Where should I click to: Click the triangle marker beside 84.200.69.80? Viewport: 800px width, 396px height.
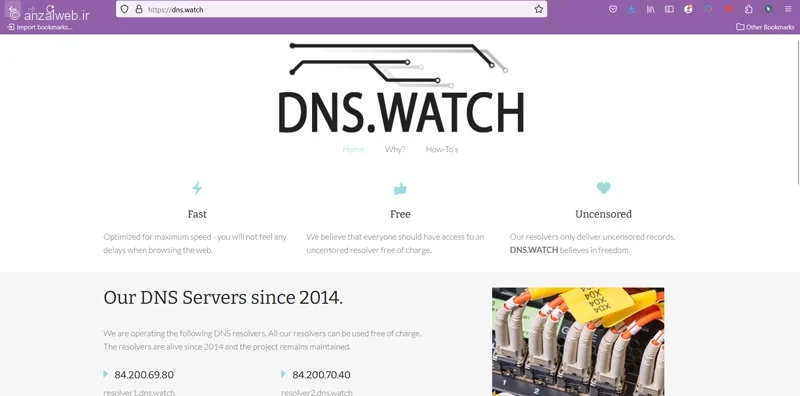[x=106, y=374]
